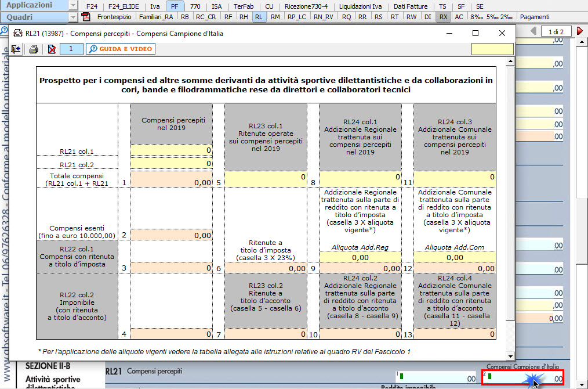Click casella 7 ritenute d'acconto value

coord(266,334)
